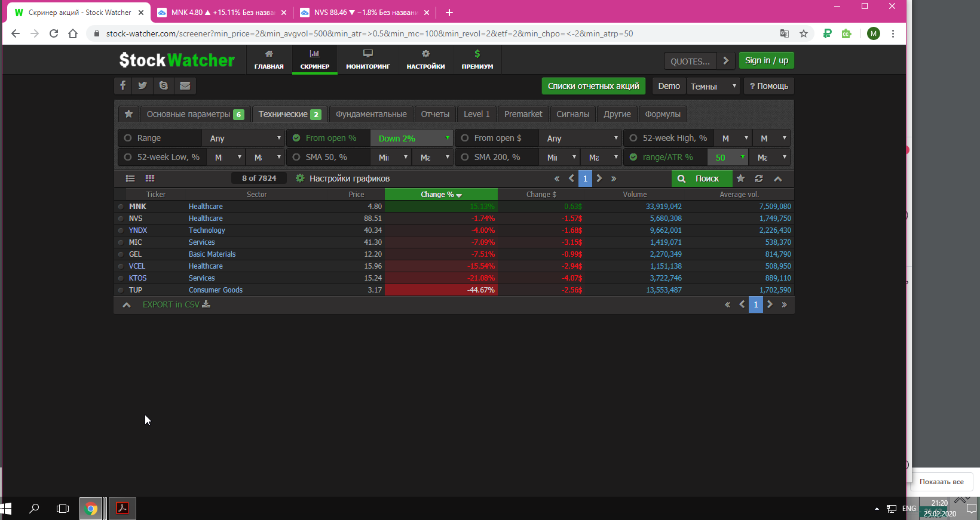Switch results to list view
This screenshot has height=520, width=980.
click(x=130, y=179)
